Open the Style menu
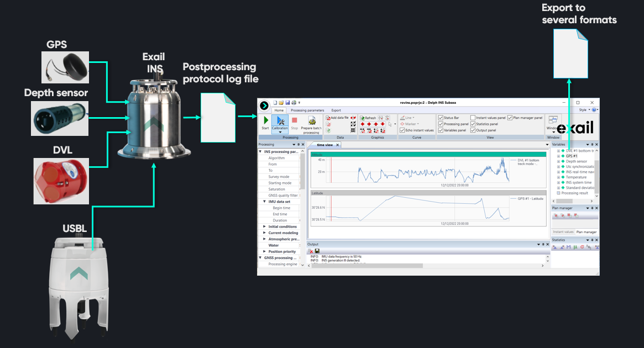Image resolution: width=644 pixels, height=348 pixels. pos(585,110)
